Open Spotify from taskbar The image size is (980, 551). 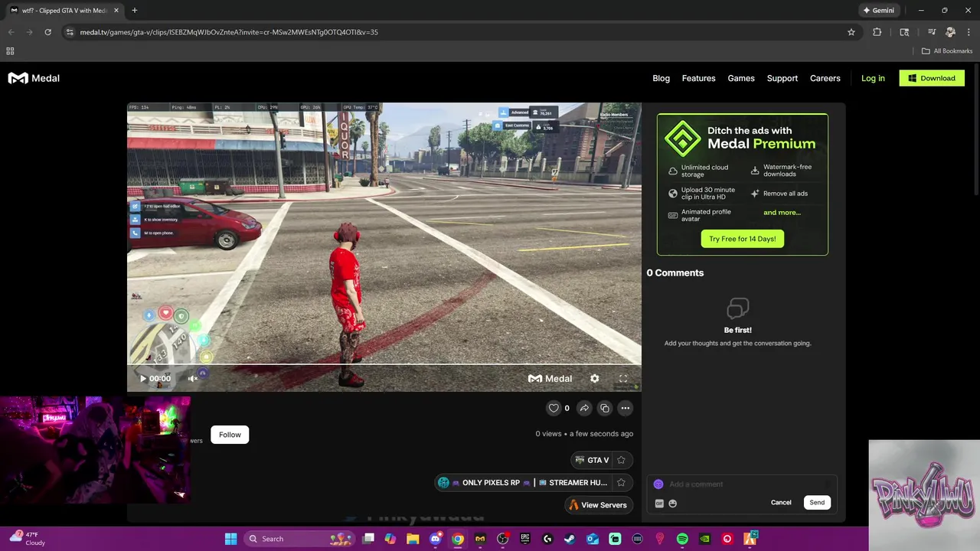[682, 539]
